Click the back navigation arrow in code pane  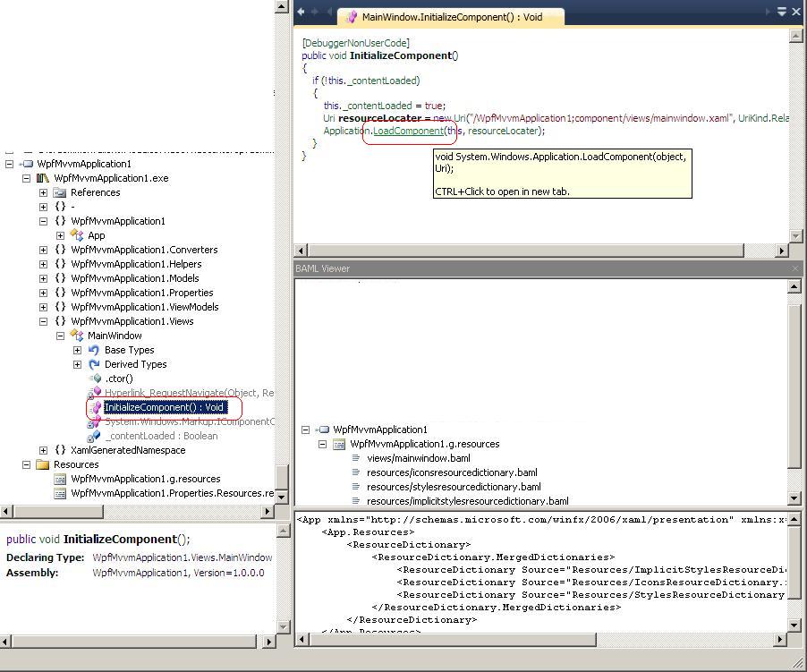pyautogui.click(x=302, y=12)
